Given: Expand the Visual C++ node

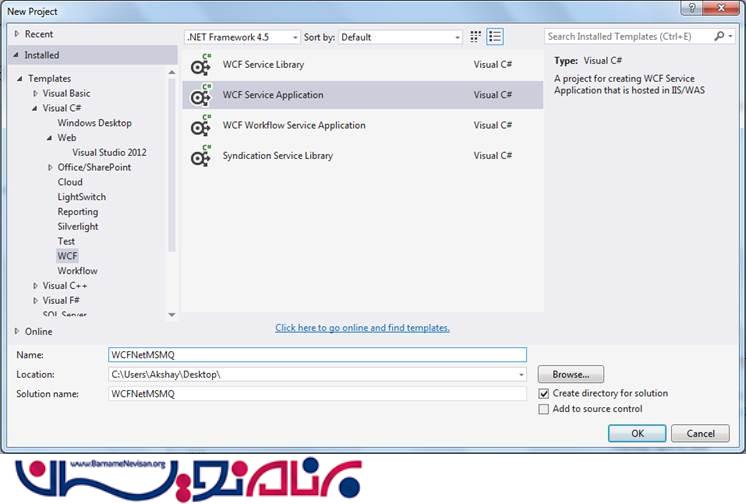Looking at the screenshot, I should click(35, 286).
